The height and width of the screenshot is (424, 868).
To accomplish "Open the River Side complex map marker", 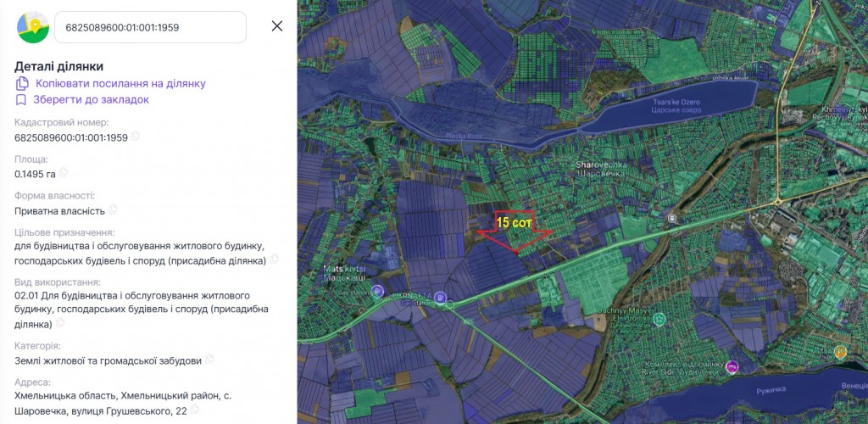I will pos(732,366).
